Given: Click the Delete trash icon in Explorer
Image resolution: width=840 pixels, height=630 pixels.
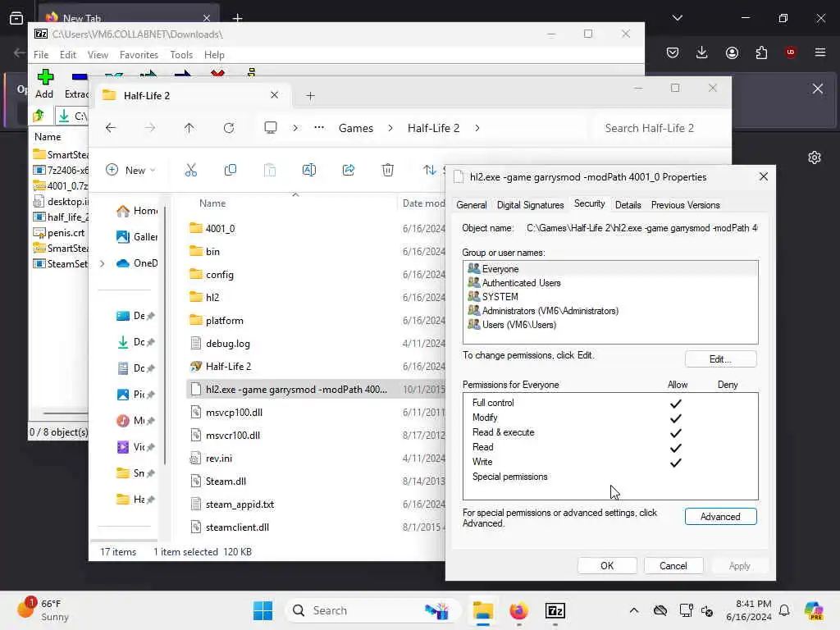Looking at the screenshot, I should click(388, 171).
